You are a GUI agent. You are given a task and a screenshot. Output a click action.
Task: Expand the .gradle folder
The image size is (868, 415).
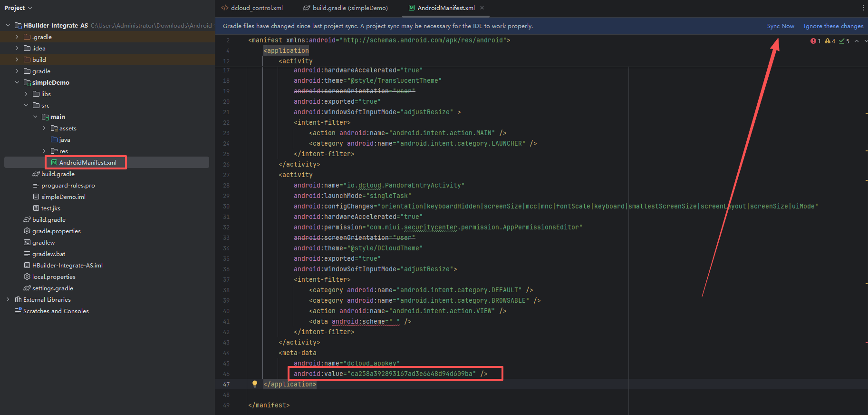pyautogui.click(x=17, y=37)
